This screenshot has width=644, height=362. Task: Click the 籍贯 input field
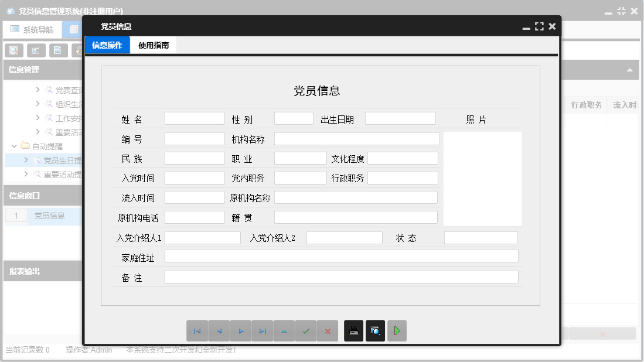[x=356, y=217]
